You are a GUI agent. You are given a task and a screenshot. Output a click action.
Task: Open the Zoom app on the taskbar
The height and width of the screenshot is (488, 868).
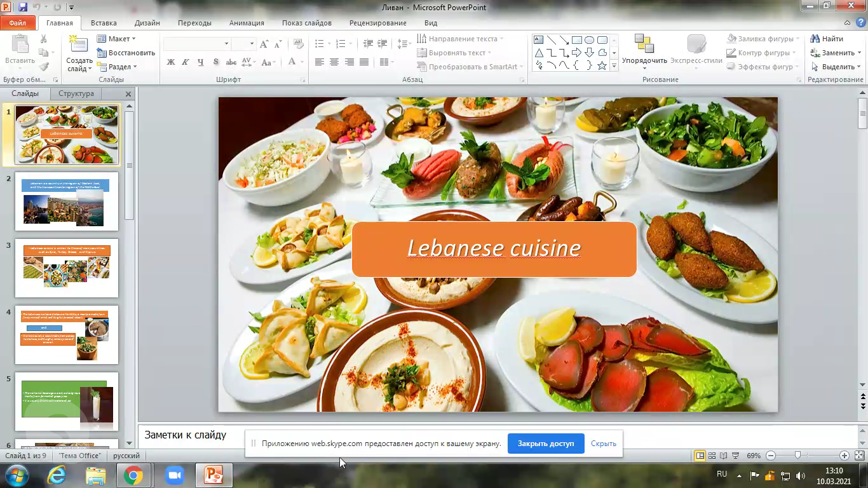point(173,475)
